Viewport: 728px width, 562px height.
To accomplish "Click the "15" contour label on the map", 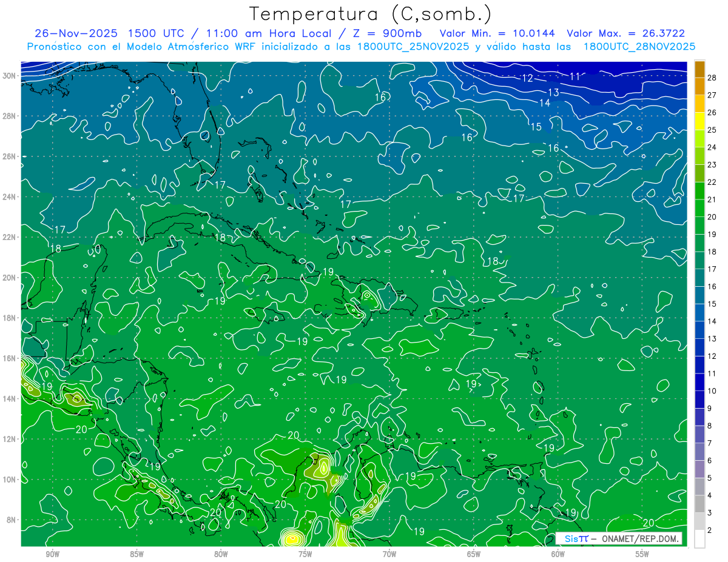I will point(536,127).
